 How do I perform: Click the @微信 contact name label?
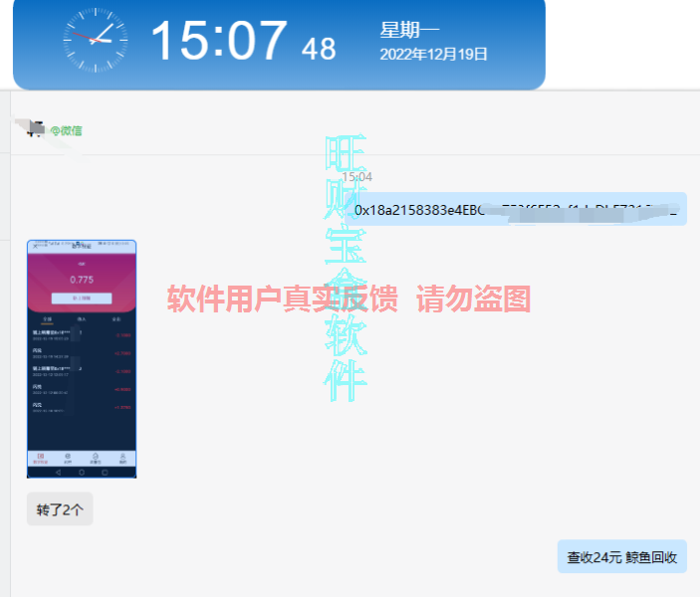66,130
